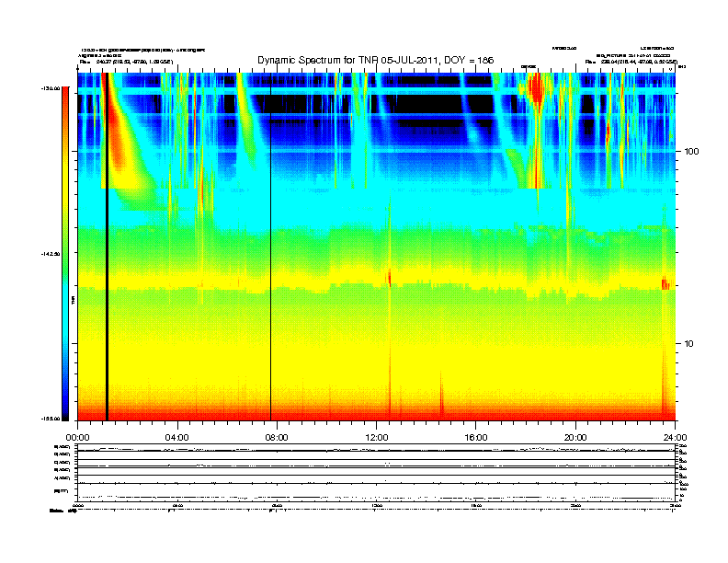The height and width of the screenshot is (563, 728).
Task: Click the 100 frequency axis label
Action: (691, 152)
